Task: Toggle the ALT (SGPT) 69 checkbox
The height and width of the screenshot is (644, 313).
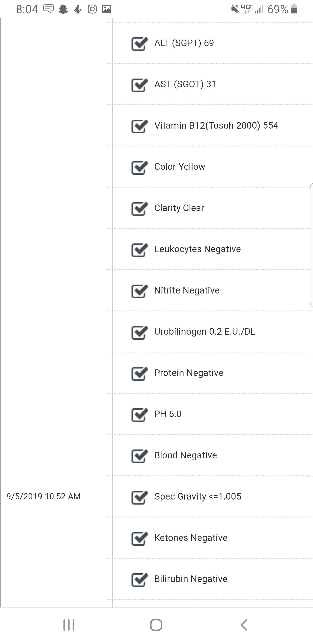Action: [139, 44]
